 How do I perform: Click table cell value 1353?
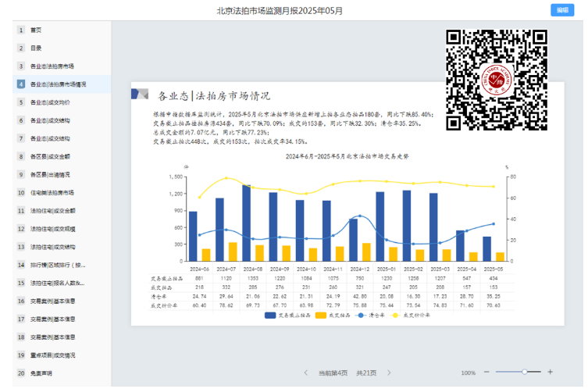point(253,278)
